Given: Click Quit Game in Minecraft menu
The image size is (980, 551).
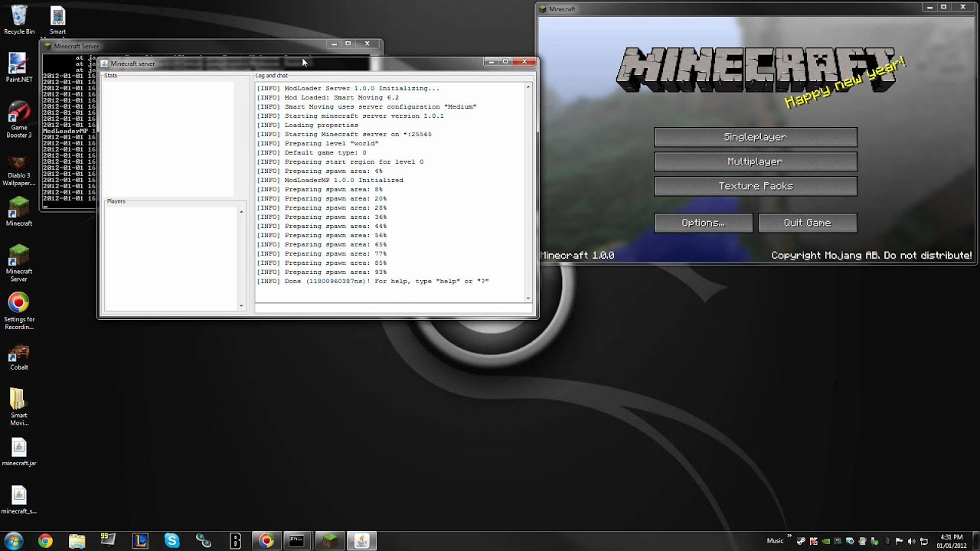Looking at the screenshot, I should pos(808,223).
